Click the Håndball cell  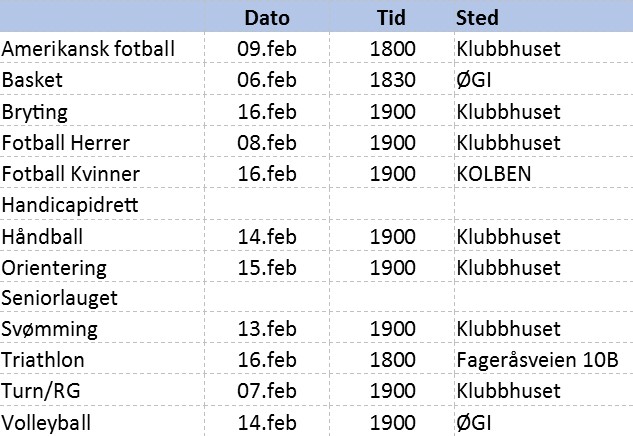pos(42,236)
